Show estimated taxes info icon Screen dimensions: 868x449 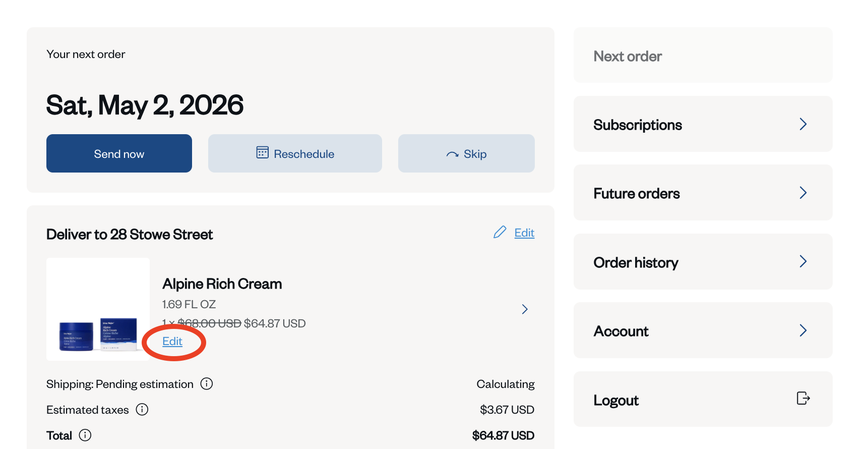[x=142, y=409]
